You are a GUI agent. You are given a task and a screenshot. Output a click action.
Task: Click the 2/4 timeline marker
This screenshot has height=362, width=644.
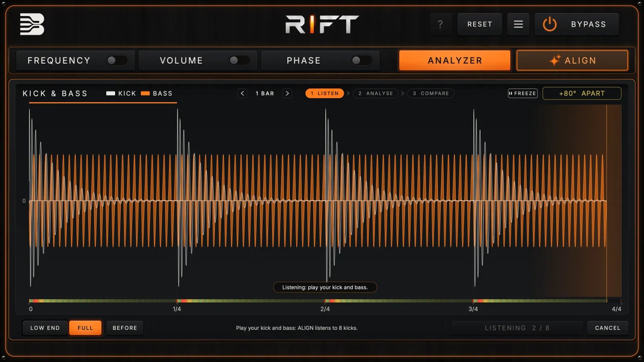(x=325, y=309)
